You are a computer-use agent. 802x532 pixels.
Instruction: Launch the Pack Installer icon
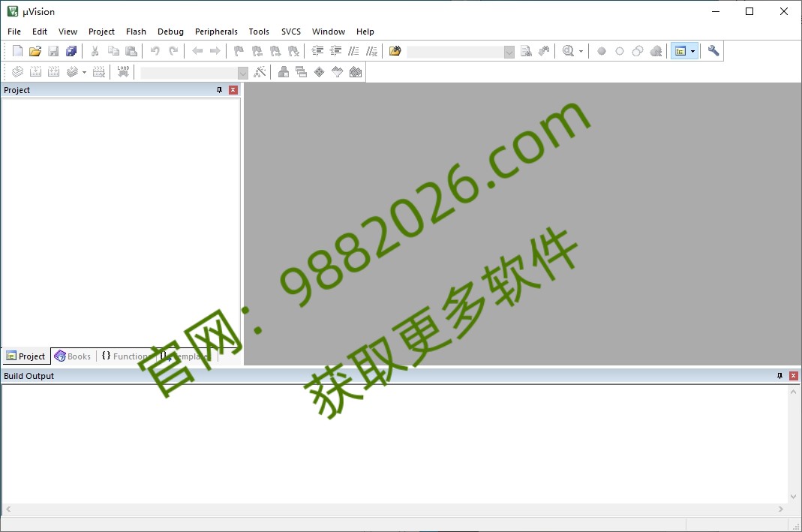[356, 72]
